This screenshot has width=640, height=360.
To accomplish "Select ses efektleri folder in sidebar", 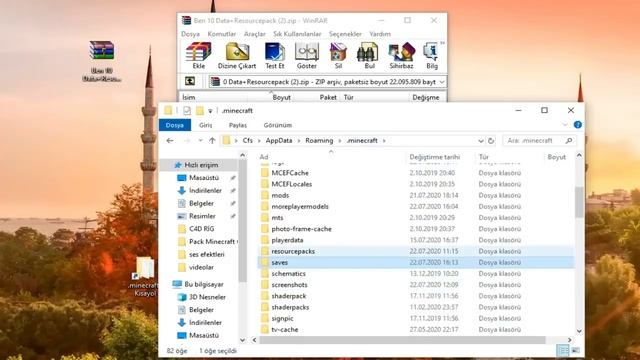I will coord(207,254).
